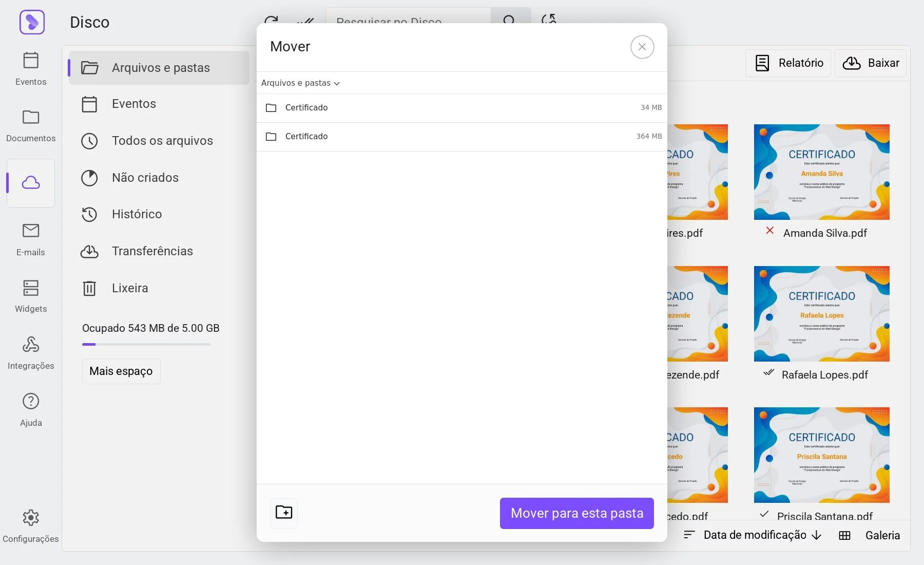Viewport: 924px width, 565px height.
Task: Open Priscila Santana certificate thumbnail
Action: 821,455
